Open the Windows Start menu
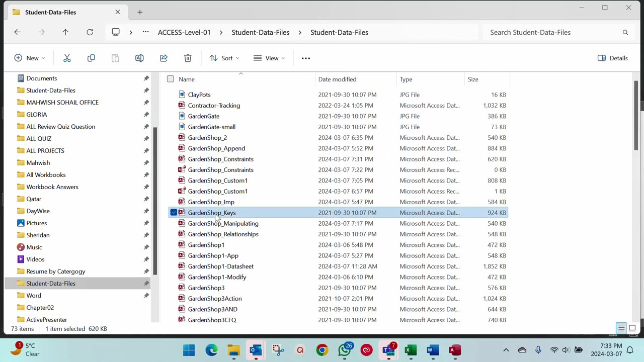 tap(189, 350)
